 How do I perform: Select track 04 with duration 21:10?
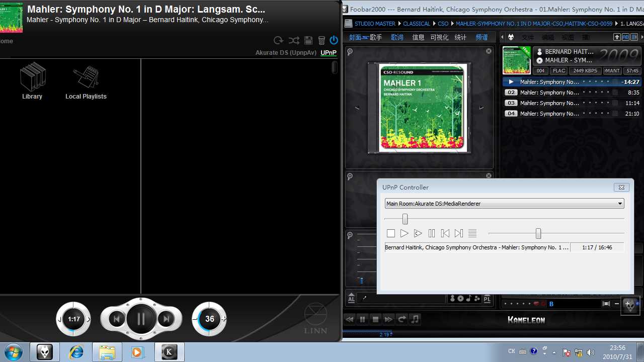point(573,114)
